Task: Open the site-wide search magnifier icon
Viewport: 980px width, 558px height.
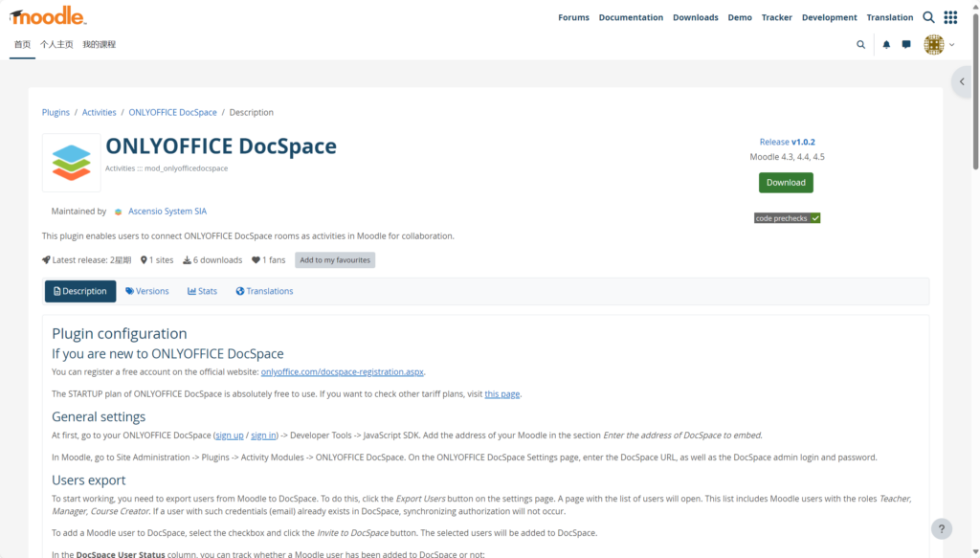Action: 926,16
